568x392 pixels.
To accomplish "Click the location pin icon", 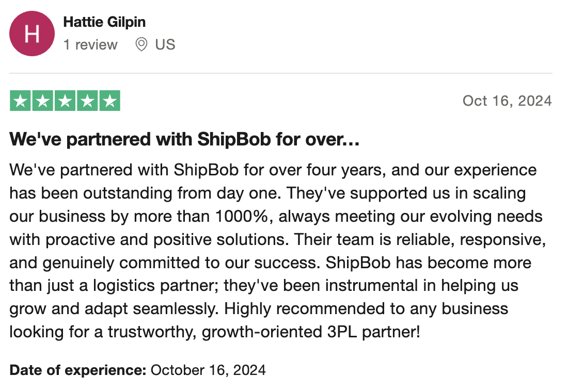I will 141,44.
